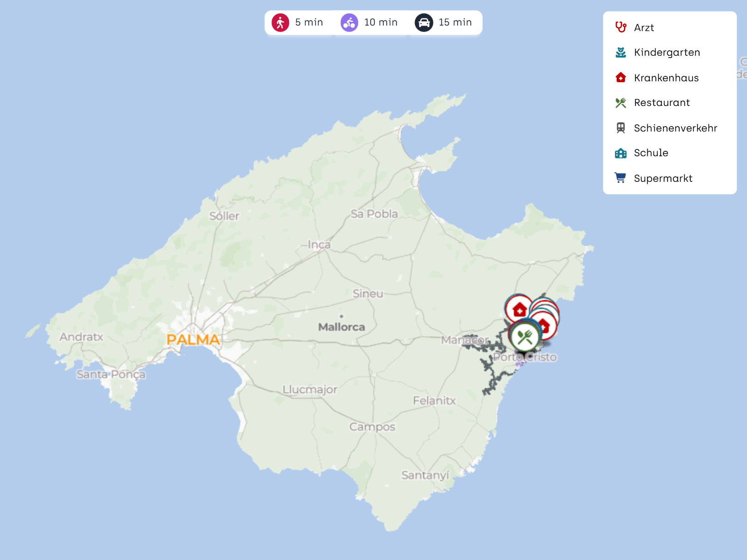Select the shopping cart Supermarkt icon
Viewport: 747px width, 560px height.
click(x=620, y=178)
